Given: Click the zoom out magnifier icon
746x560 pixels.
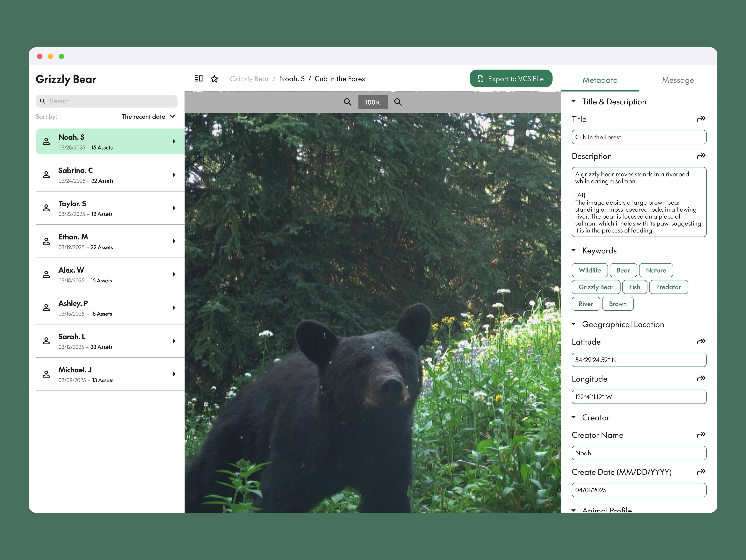Looking at the screenshot, I should click(x=347, y=102).
